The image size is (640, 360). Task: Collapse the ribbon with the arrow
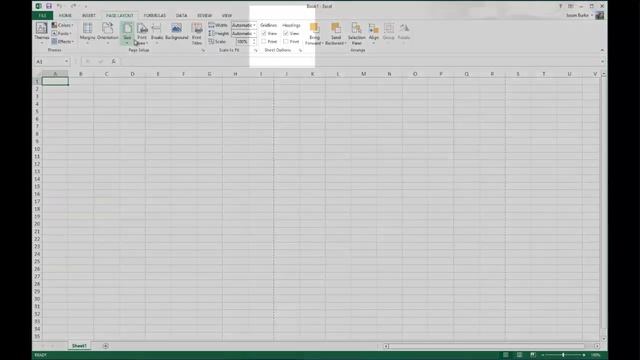point(602,50)
